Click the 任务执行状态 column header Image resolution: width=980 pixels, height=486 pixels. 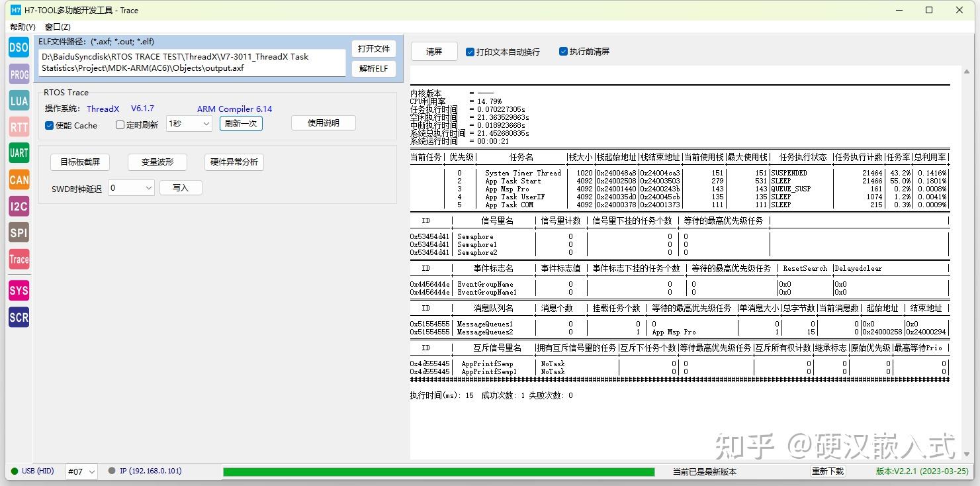(803, 158)
